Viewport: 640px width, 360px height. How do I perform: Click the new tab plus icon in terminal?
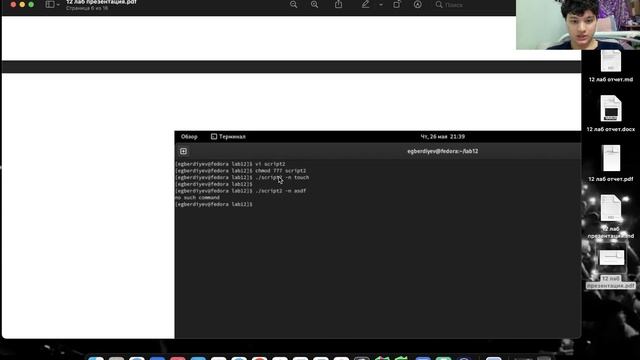[x=183, y=151]
